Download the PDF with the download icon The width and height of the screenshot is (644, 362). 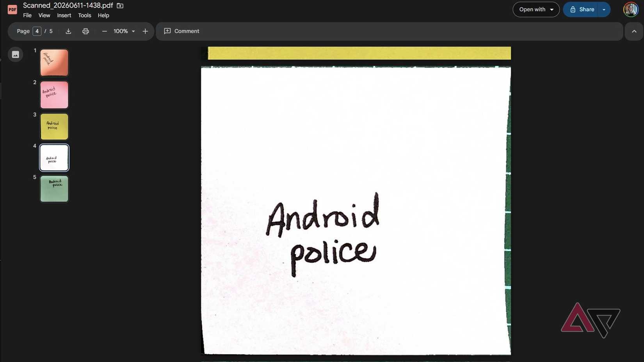point(68,31)
